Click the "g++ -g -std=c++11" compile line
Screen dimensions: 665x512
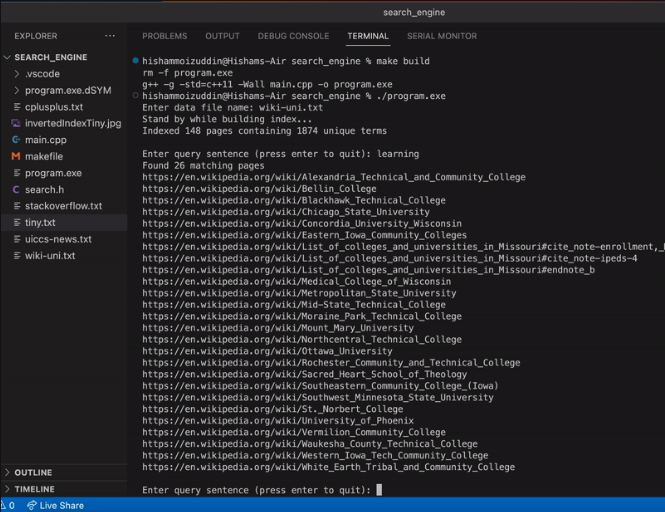[x=267, y=84]
